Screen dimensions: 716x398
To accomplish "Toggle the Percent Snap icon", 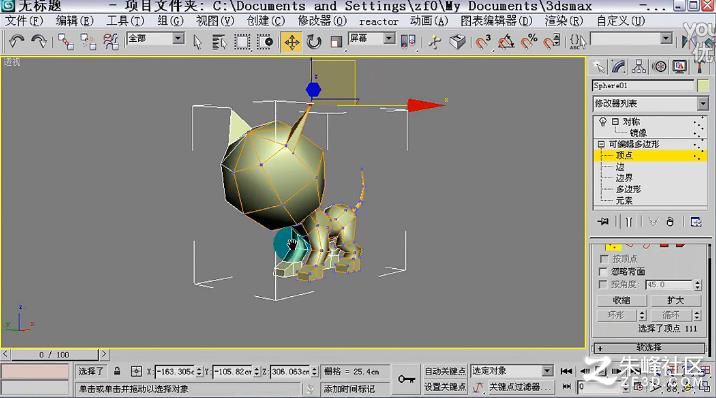I will [529, 42].
